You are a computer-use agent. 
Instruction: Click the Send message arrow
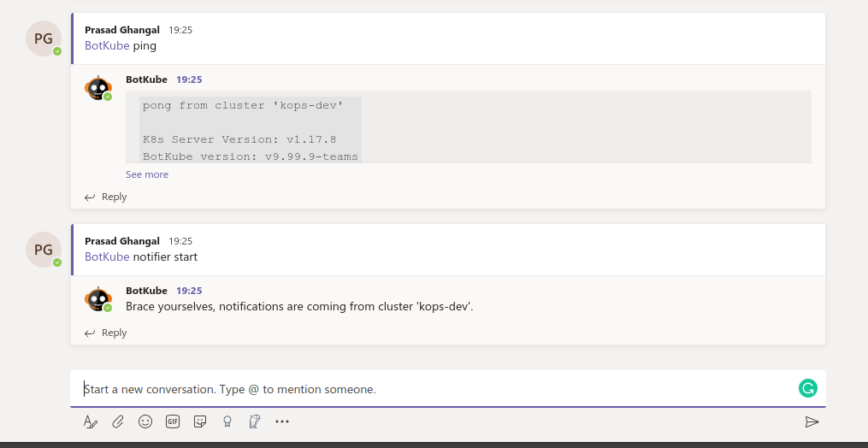point(812,421)
